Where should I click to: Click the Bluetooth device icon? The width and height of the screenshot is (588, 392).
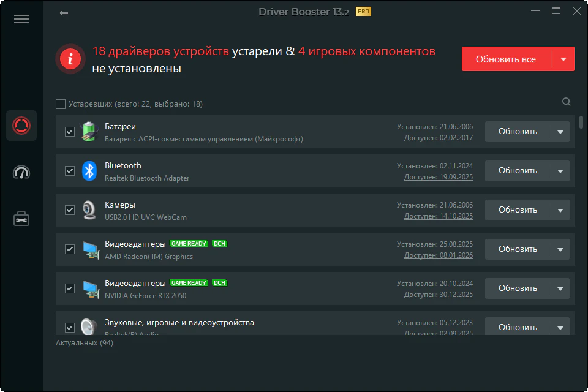89,171
